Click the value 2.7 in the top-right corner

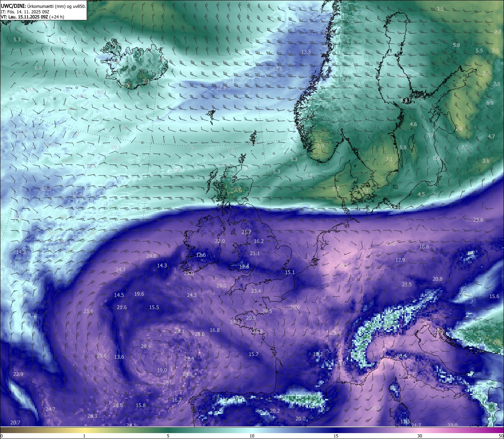pyautogui.click(x=498, y=31)
